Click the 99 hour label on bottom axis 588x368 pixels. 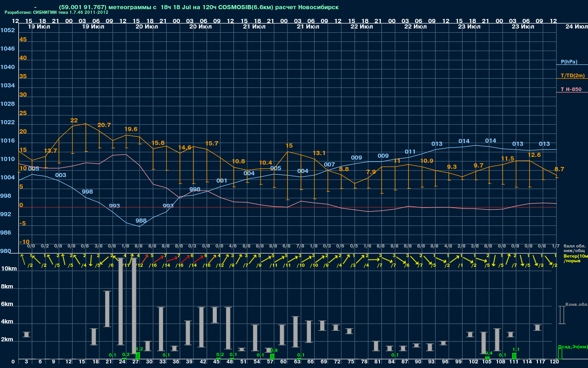458,362
